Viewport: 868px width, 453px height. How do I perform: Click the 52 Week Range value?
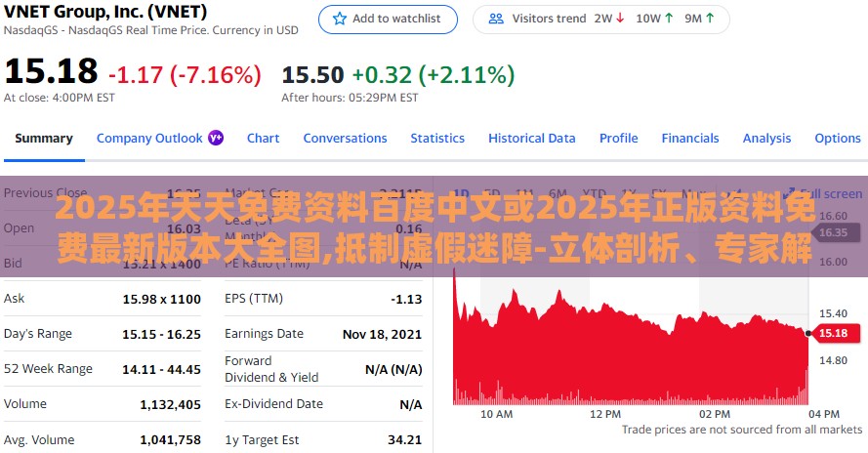(x=162, y=369)
